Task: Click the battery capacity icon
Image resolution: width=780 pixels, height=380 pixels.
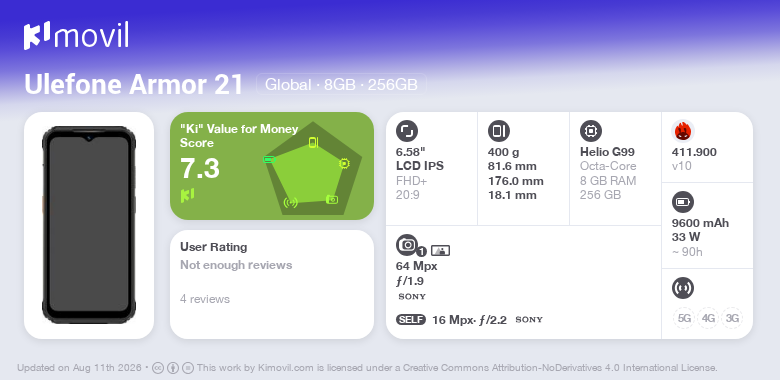Action: pyautogui.click(x=683, y=202)
